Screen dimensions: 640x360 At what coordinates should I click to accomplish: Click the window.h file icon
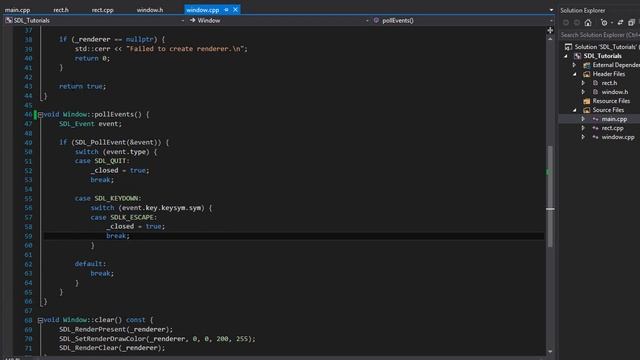click(x=596, y=92)
